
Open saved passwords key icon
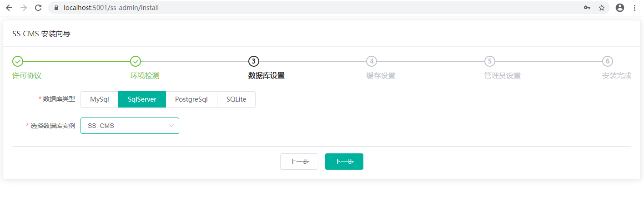(x=587, y=8)
